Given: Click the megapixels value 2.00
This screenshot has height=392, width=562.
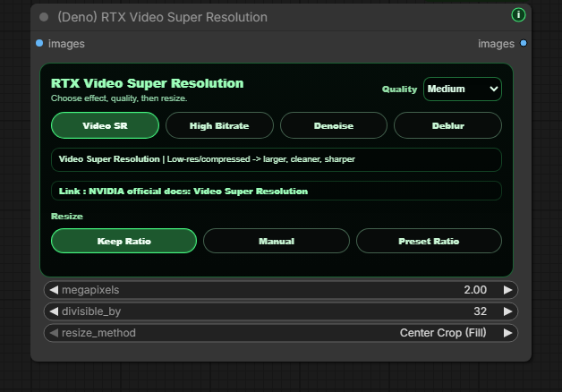Looking at the screenshot, I should pos(475,290).
